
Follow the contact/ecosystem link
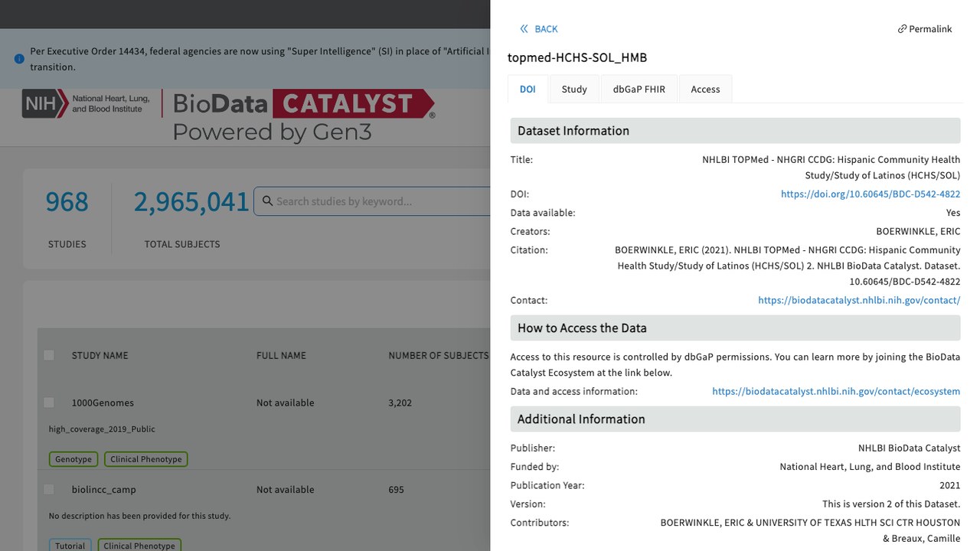pyautogui.click(x=836, y=392)
